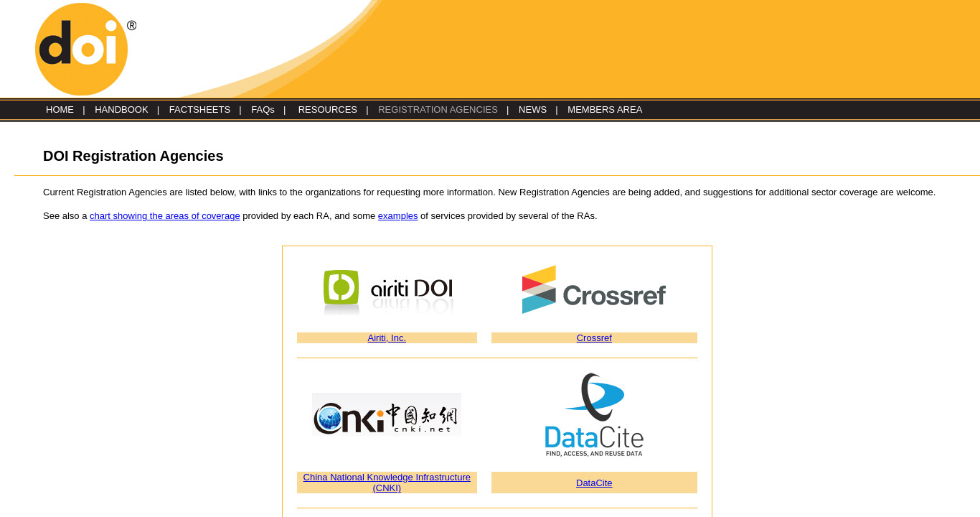This screenshot has height=517, width=980.
Task: Open the RESOURCES menu item
Action: pos(327,110)
